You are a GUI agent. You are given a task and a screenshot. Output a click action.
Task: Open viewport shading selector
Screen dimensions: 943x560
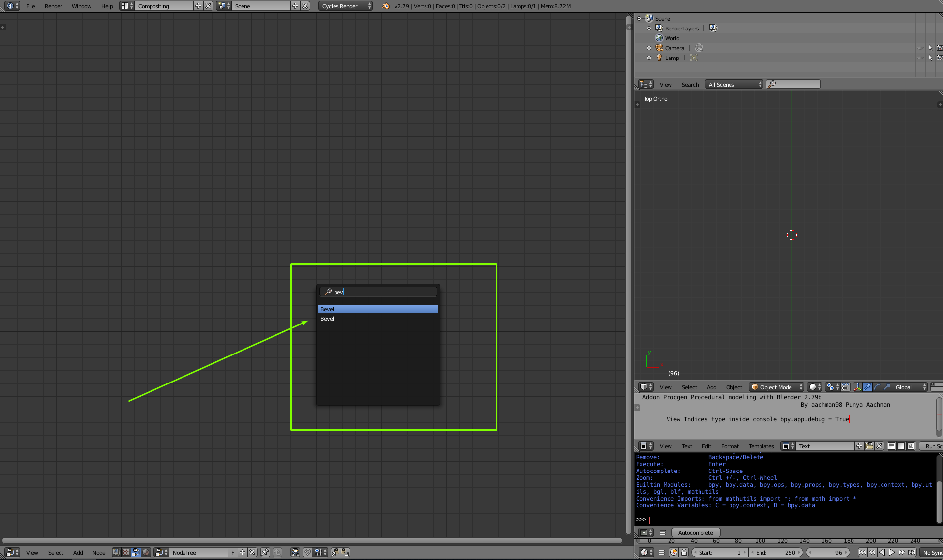814,387
